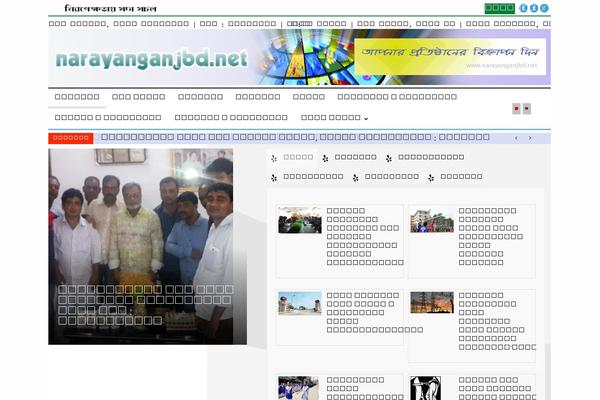600x400 pixels.
Task: Open the crowd gathering news thumbnail
Action: point(300,220)
